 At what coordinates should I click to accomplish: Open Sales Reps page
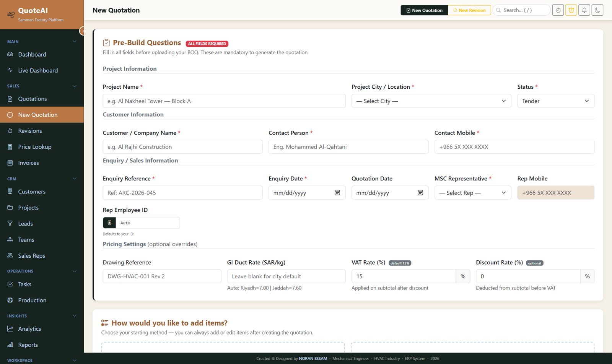click(x=42, y=256)
